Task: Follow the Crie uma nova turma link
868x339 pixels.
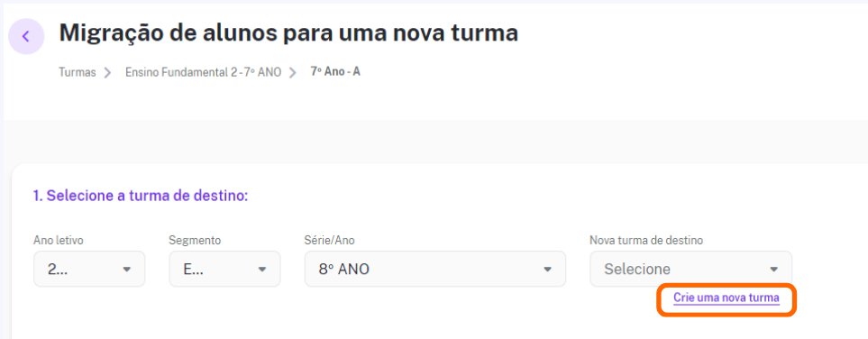Action: (x=726, y=298)
